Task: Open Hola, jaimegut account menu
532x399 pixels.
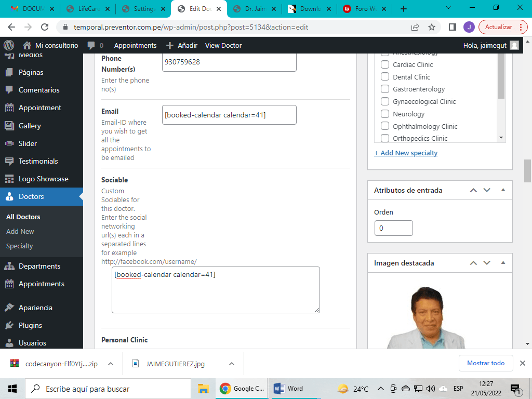Action: pos(491,46)
